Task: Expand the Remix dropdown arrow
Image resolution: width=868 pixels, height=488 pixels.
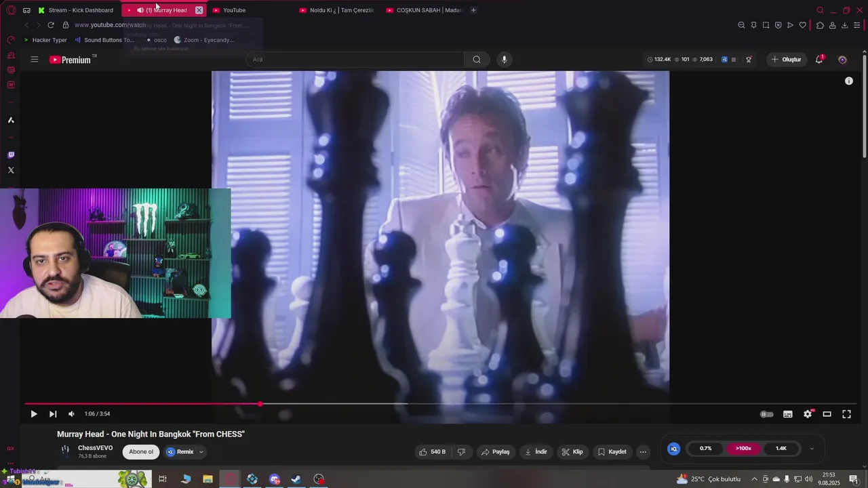Action: tap(201, 452)
